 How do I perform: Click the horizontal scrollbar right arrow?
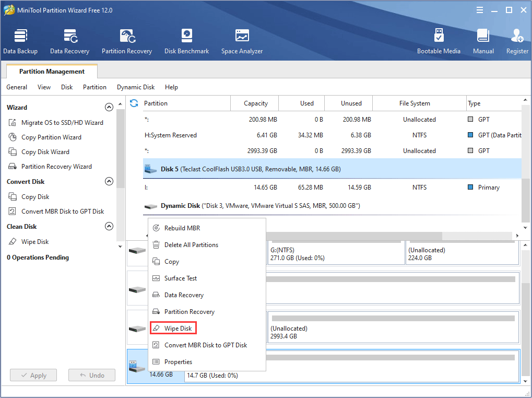pyautogui.click(x=517, y=236)
